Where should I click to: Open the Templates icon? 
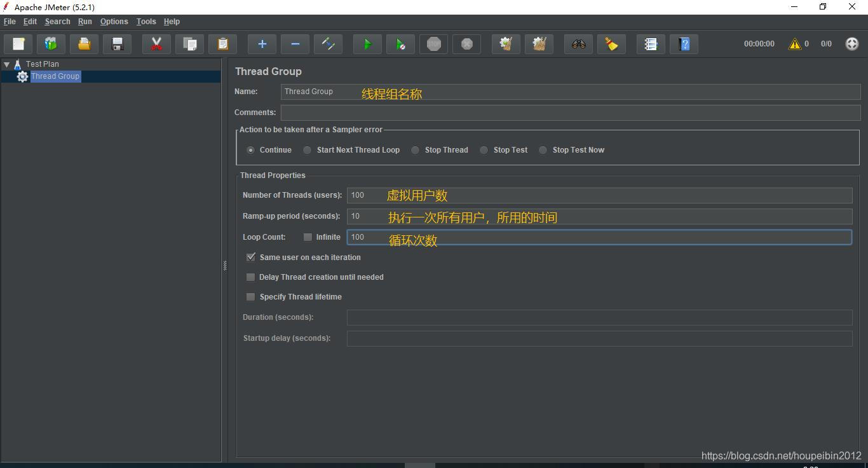pyautogui.click(x=51, y=44)
